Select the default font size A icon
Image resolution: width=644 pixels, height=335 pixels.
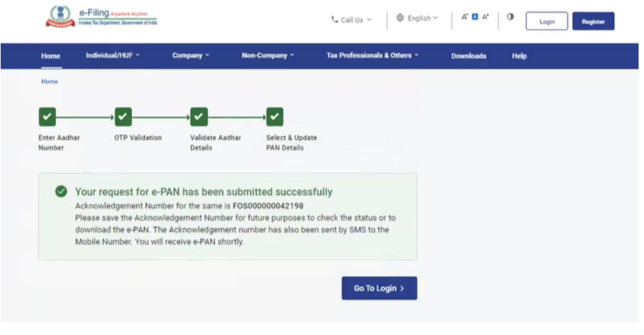point(475,17)
